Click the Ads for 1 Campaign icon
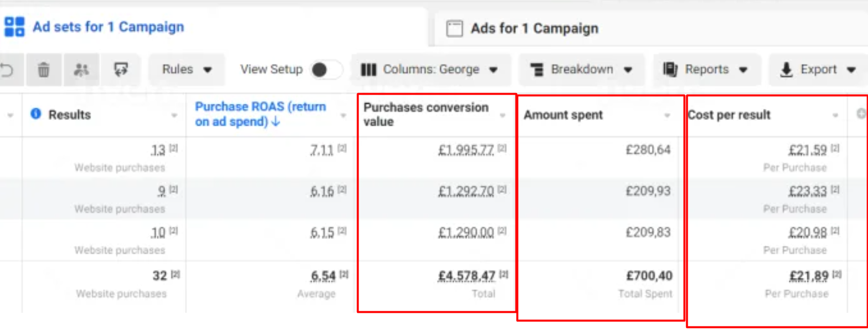 [454, 28]
